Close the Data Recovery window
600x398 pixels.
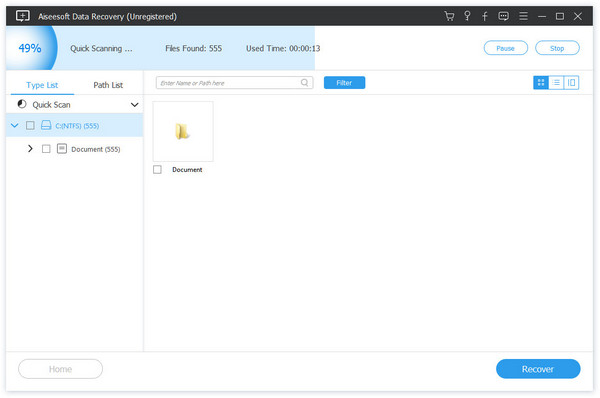[x=578, y=16]
